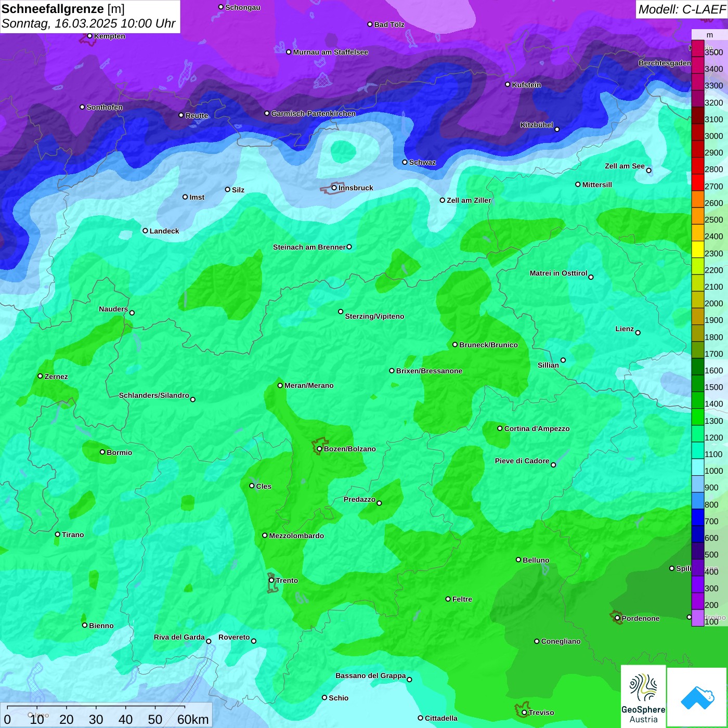Click the Brixen/Bressanone label

[429, 371]
